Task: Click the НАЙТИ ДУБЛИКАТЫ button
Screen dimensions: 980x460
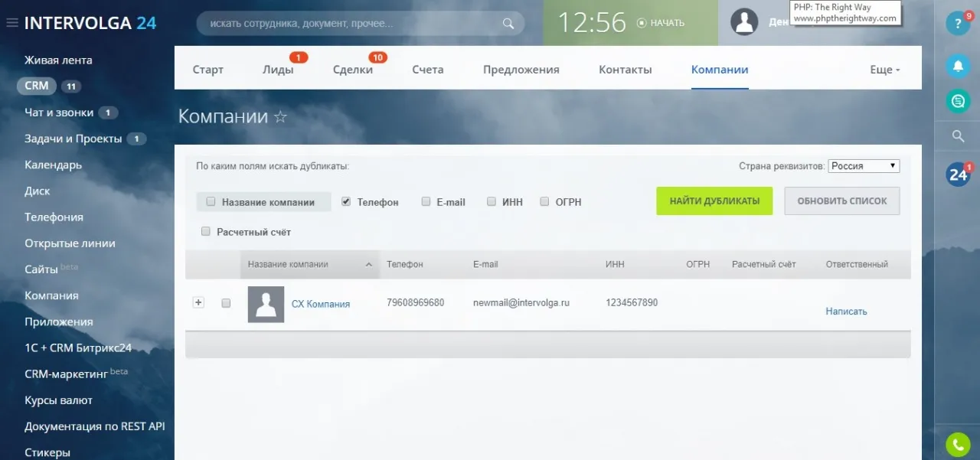Action: pyautogui.click(x=714, y=201)
